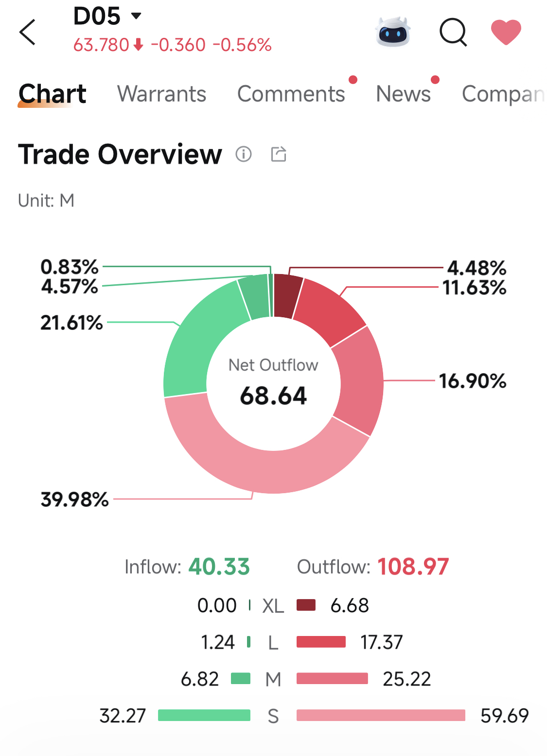Open search with the magnifier icon
The image size is (547, 756).
click(453, 33)
